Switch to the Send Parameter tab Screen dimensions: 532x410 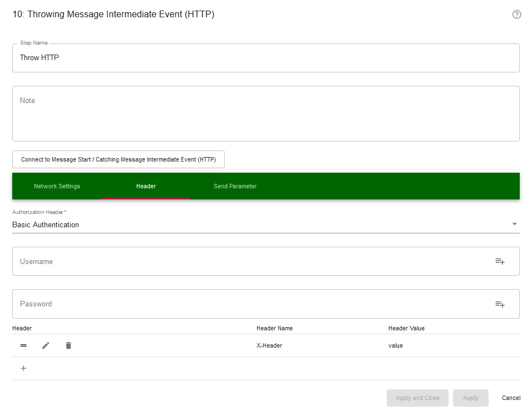tap(235, 186)
